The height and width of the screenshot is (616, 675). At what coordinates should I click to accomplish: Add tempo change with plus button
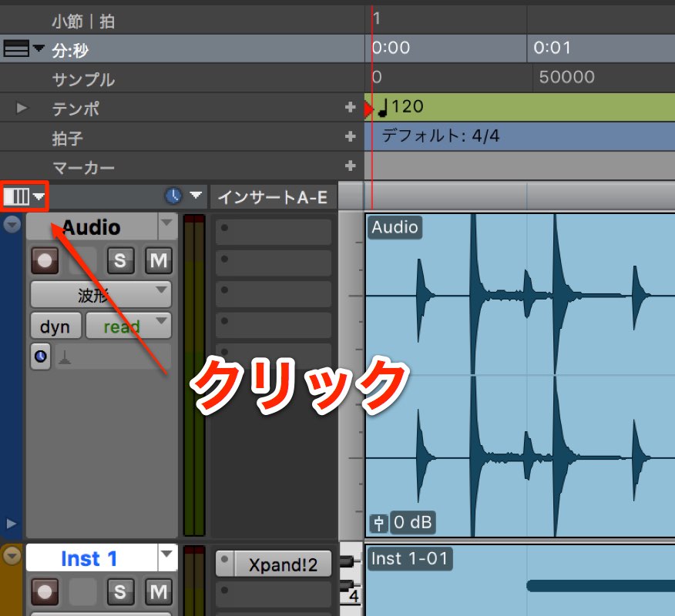pyautogui.click(x=351, y=107)
